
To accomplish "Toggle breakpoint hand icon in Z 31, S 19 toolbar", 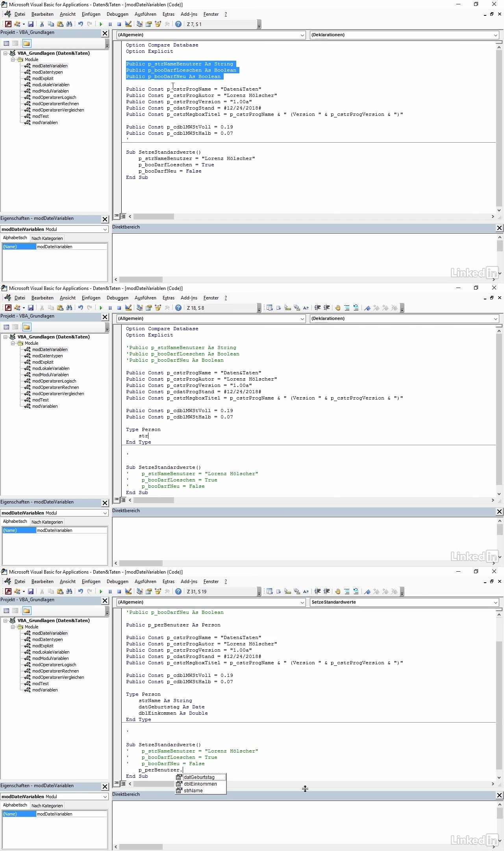I will pyautogui.click(x=337, y=591).
